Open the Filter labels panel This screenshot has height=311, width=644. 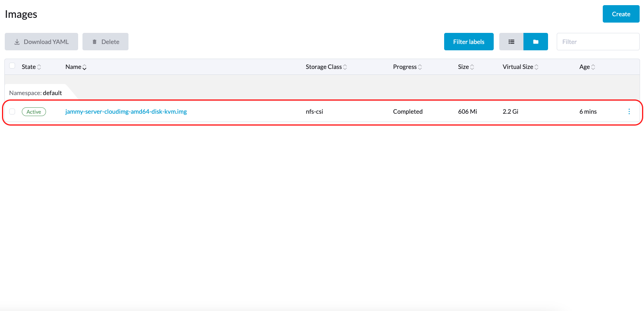(469, 42)
